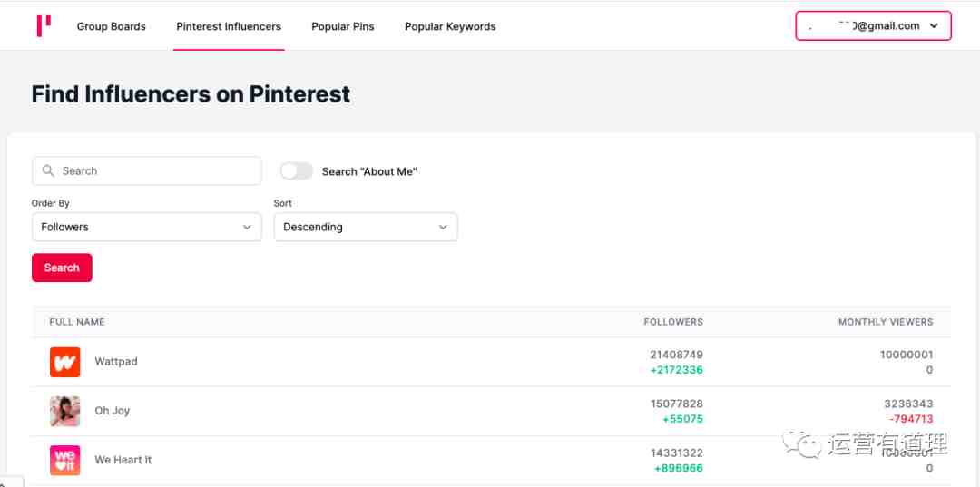
Task: Click the red Search button
Action: tap(62, 268)
